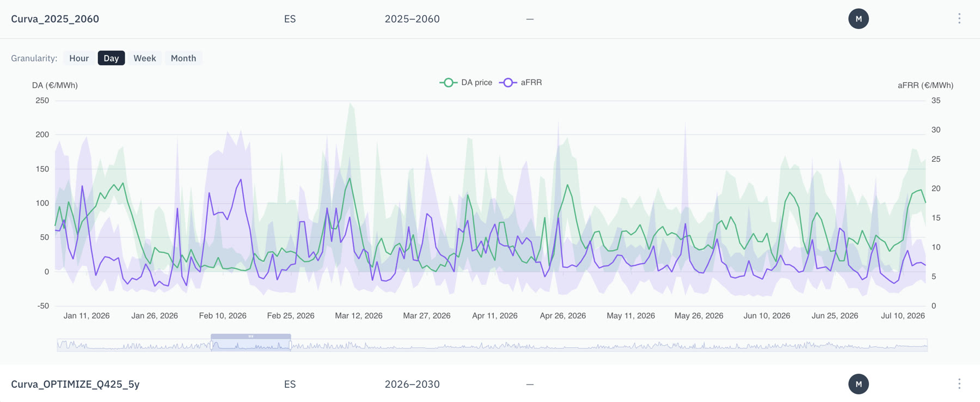Click the 2025–2060 period cell

pyautogui.click(x=412, y=19)
